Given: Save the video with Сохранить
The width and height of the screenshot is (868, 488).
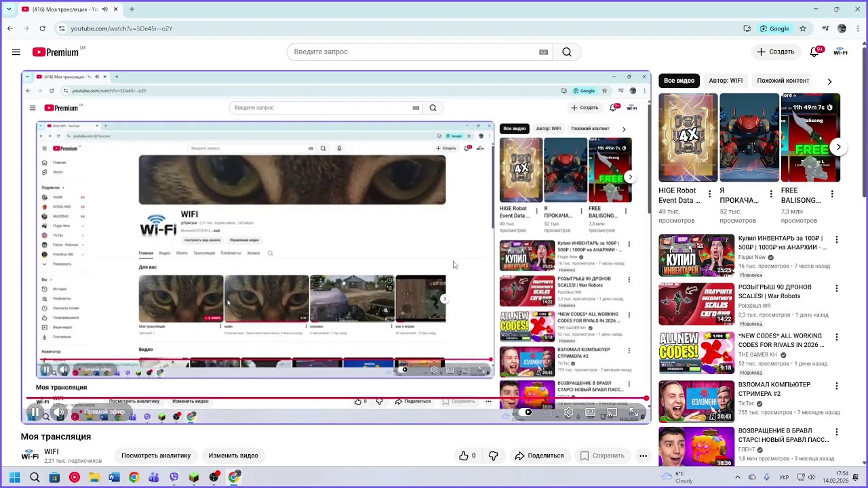Looking at the screenshot, I should point(601,455).
